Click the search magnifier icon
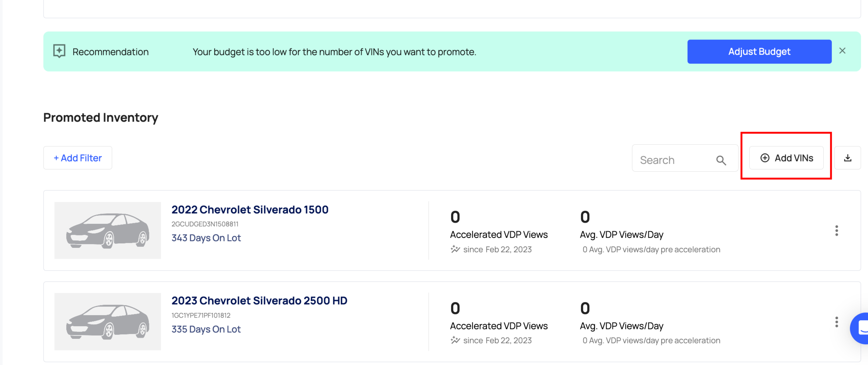868x365 pixels. pyautogui.click(x=721, y=160)
